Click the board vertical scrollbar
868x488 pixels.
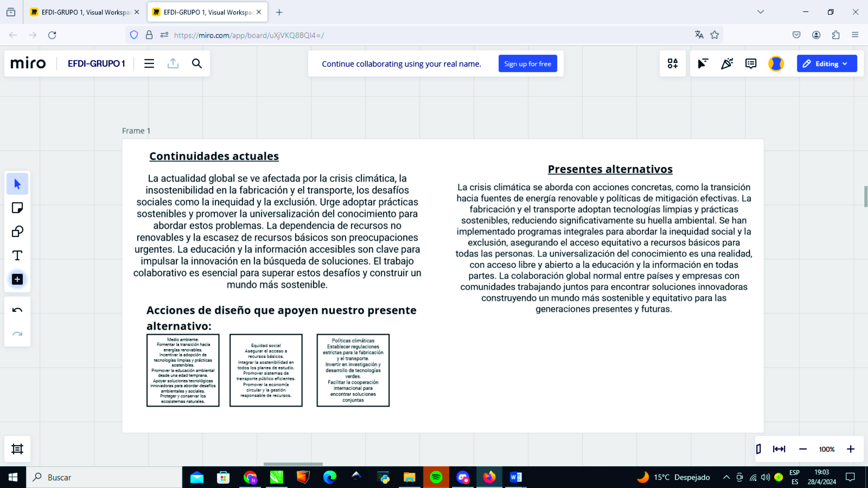[x=866, y=196]
